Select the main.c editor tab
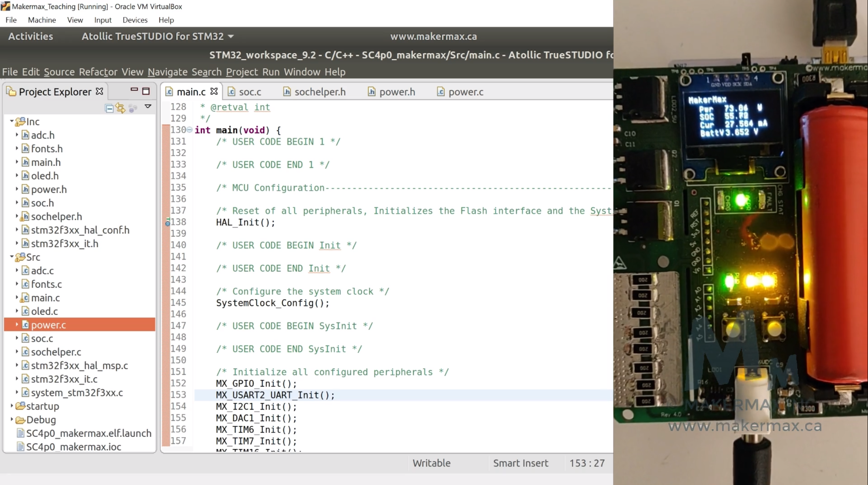The image size is (868, 485). pyautogui.click(x=191, y=92)
